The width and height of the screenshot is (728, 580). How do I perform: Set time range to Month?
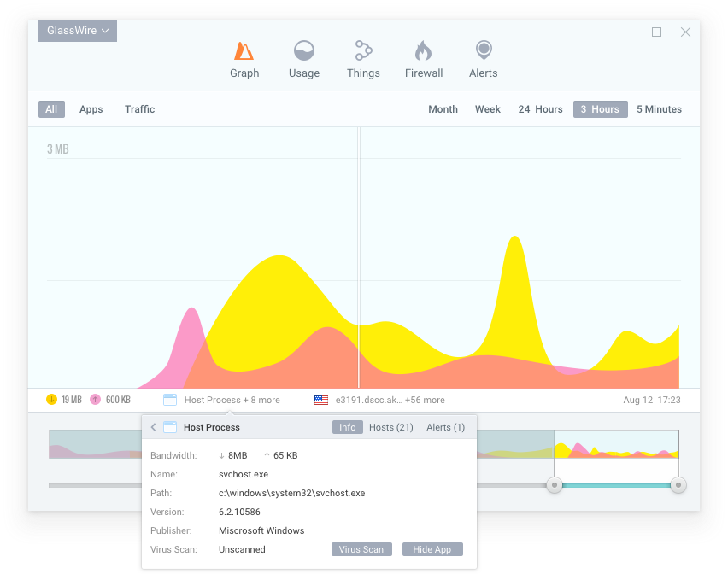(x=443, y=109)
